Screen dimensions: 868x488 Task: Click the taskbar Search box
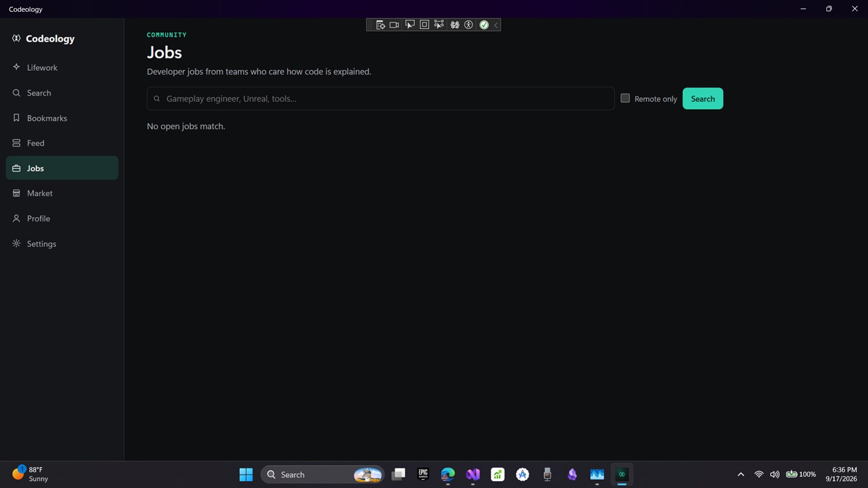(x=323, y=474)
